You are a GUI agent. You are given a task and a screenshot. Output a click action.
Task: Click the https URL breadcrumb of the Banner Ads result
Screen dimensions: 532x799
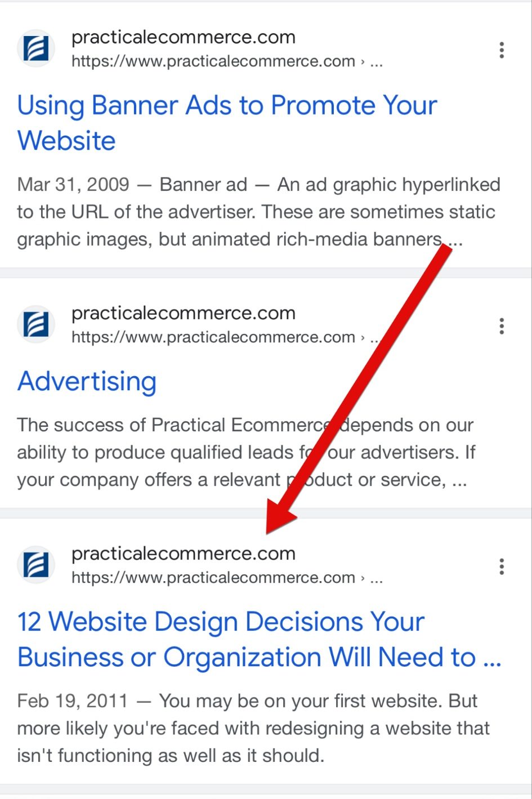click(227, 61)
